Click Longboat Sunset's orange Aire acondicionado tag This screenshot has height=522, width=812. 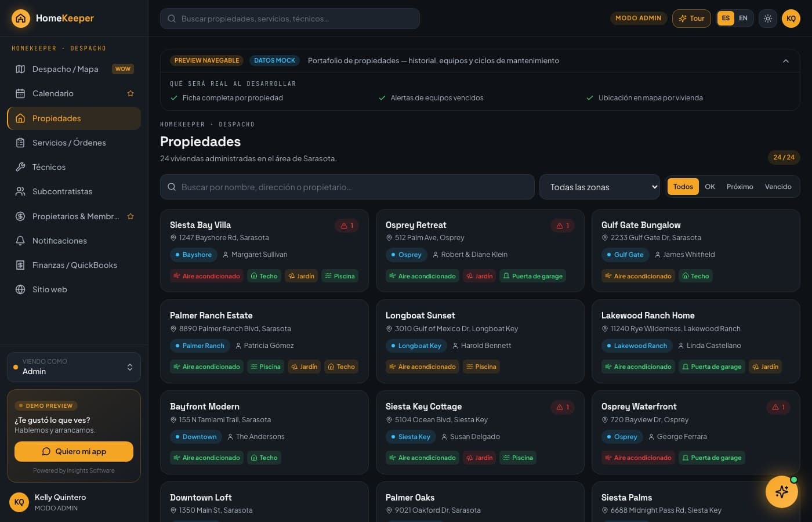[x=422, y=367]
